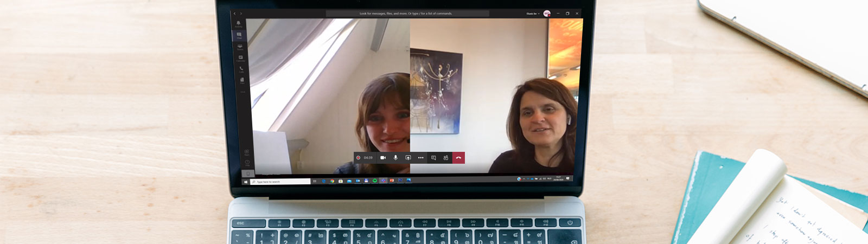868x244 pixels.
Task: Open the organization switcher dropdown
Action: 533,14
